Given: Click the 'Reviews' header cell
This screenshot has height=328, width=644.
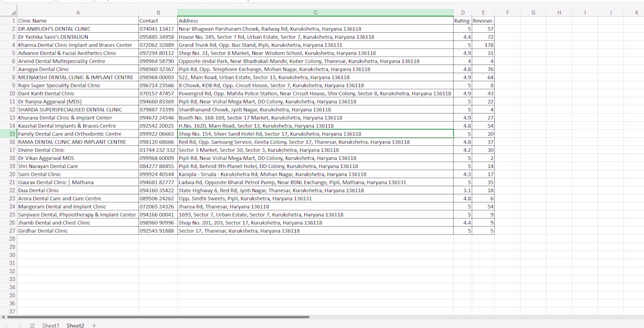Looking at the screenshot, I should 483,20.
